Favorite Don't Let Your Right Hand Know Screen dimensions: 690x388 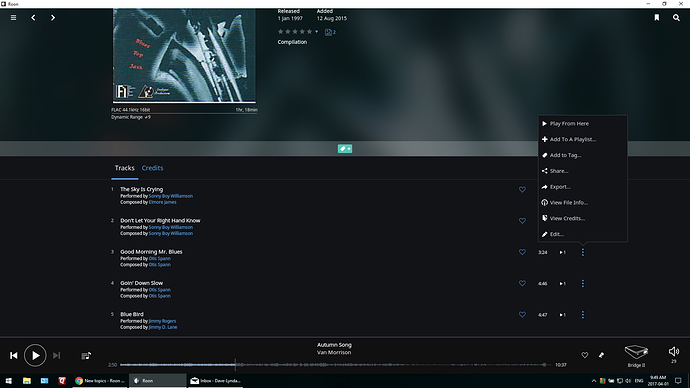click(522, 221)
